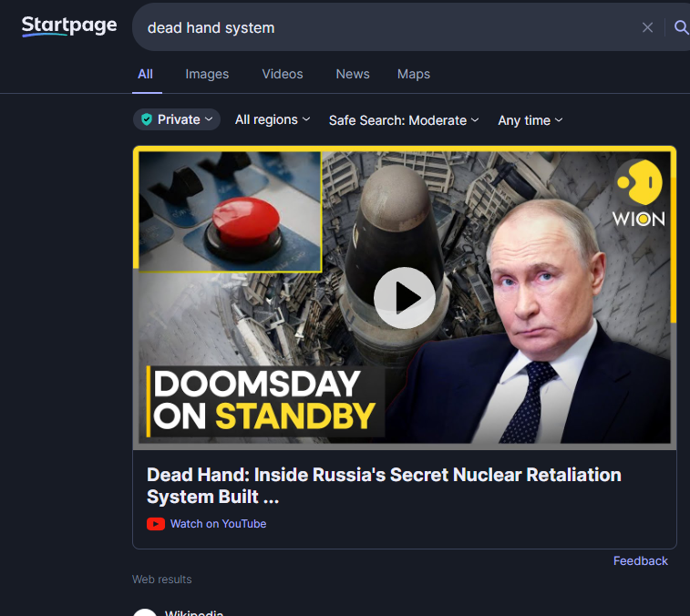Click the WION channel logo on the thumbnail
This screenshot has width=690, height=616.
[x=638, y=193]
